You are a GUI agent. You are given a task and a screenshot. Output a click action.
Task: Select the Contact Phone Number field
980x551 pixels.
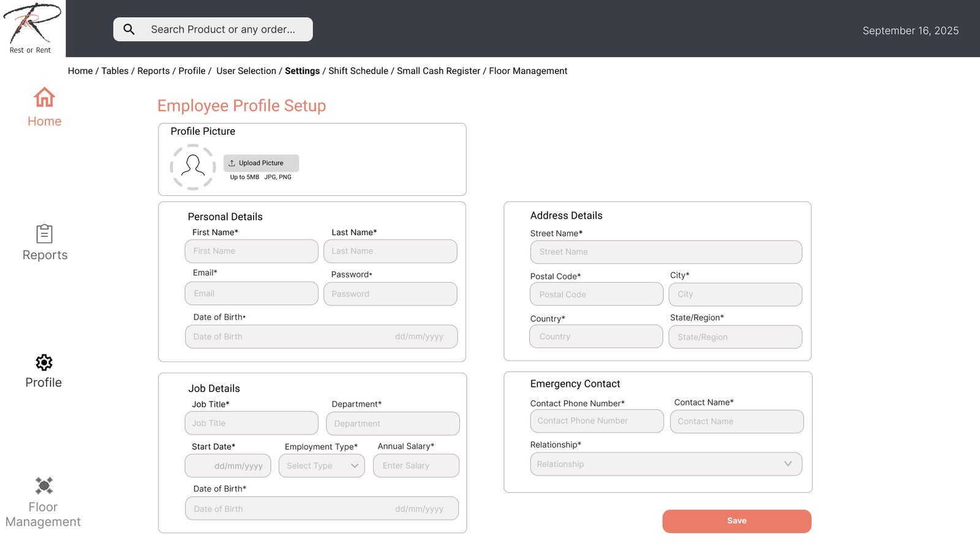(x=597, y=421)
